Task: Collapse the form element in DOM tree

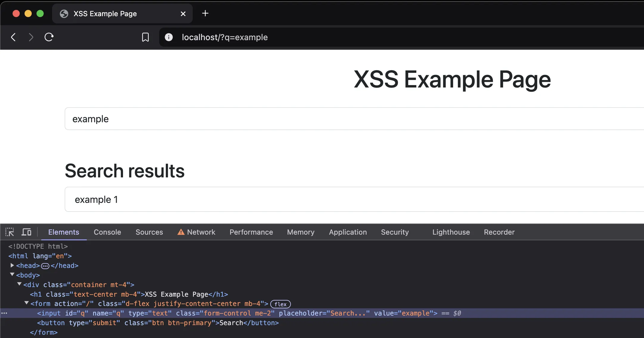Action: pos(26,303)
